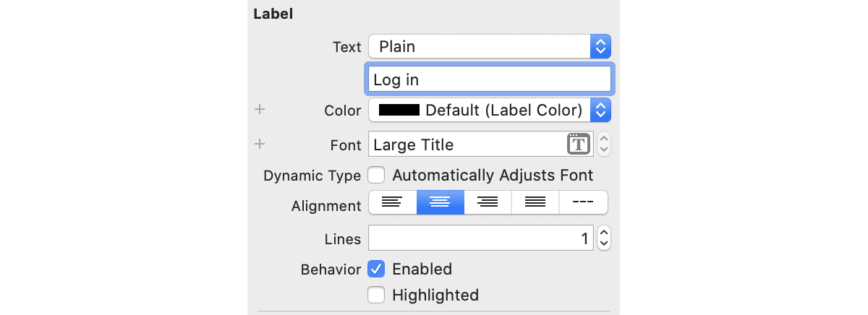Viewport: 868px width, 315px height.
Task: Click the Font size stepper arrows
Action: pos(605,144)
